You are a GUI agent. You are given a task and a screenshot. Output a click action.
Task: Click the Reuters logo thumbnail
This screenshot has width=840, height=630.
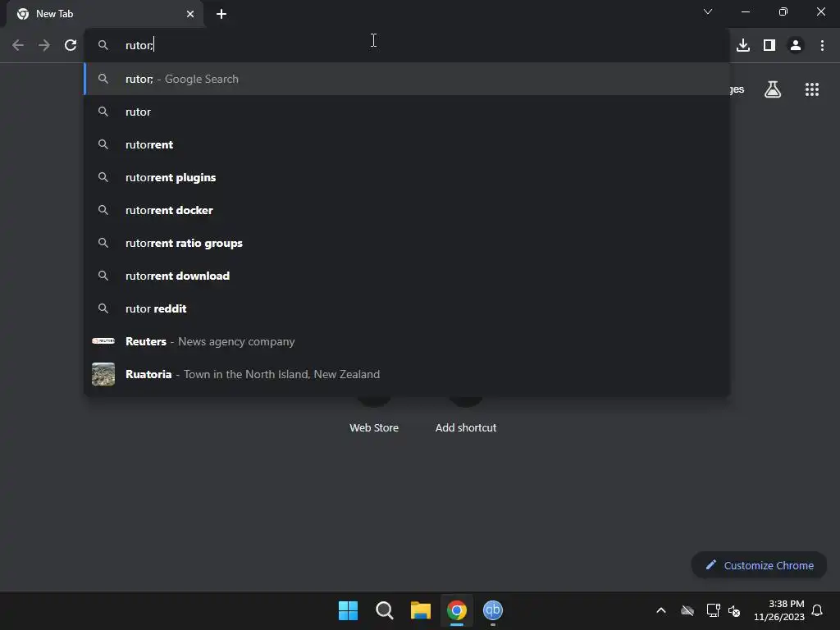pyautogui.click(x=103, y=340)
